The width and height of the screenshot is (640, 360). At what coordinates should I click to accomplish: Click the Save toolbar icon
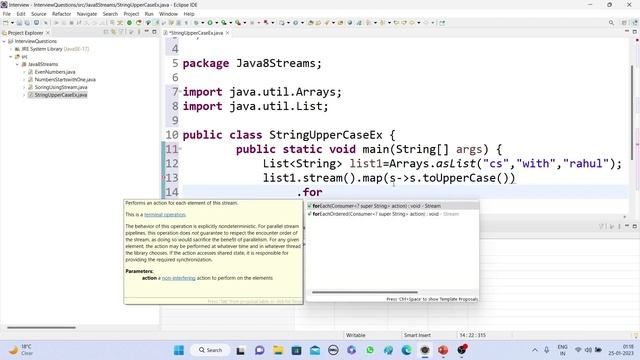20,23
